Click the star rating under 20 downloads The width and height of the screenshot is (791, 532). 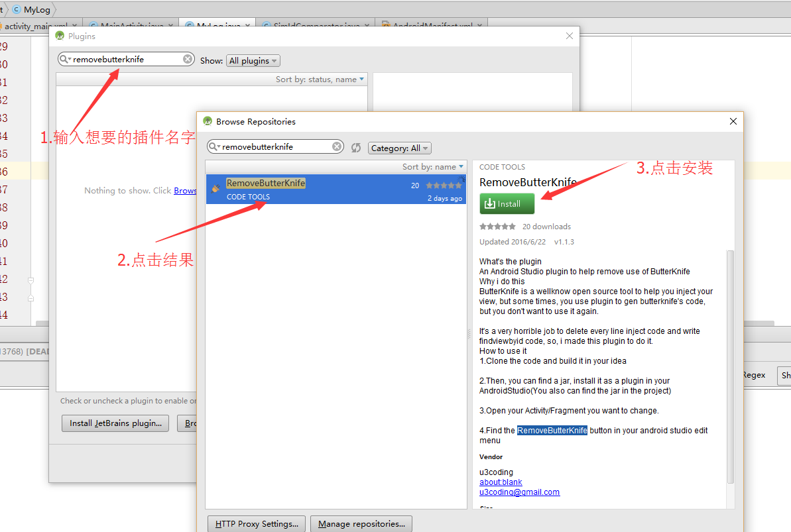pyautogui.click(x=497, y=226)
